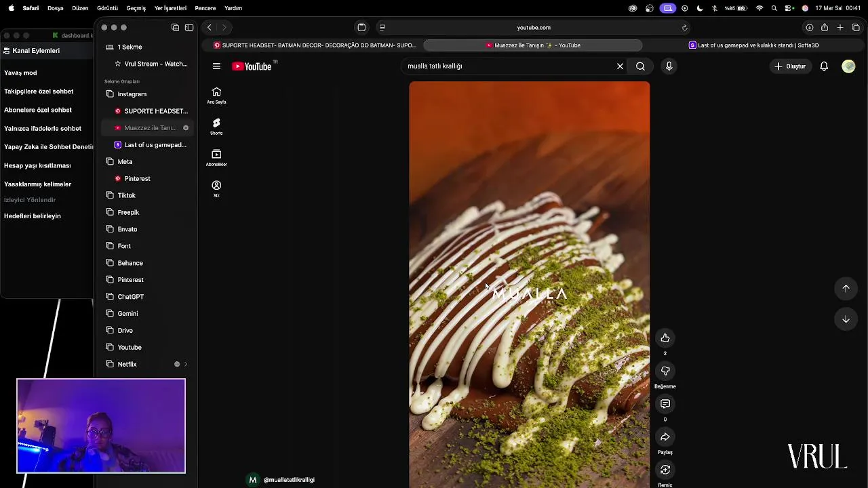This screenshot has height=488, width=868.
Task: Open a new Safari tab with plus
Action: (840, 28)
